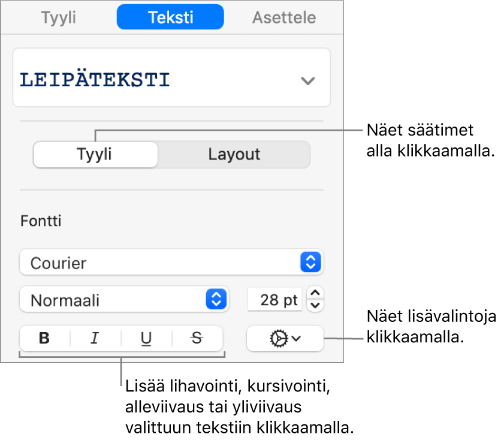This screenshot has height=443, width=504.
Task: Apply italic with the I button
Action: coord(95,338)
